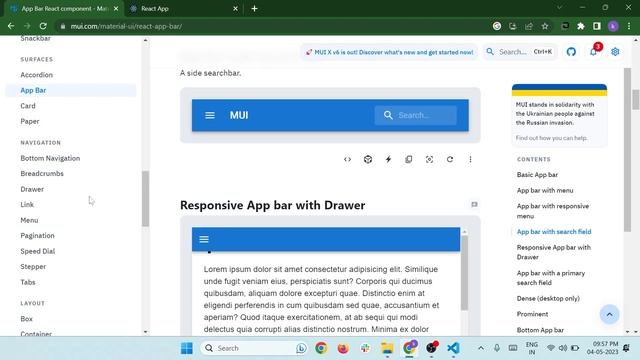Show hidden tray icons chevron
This screenshot has height=360, width=640.
pos(481,348)
